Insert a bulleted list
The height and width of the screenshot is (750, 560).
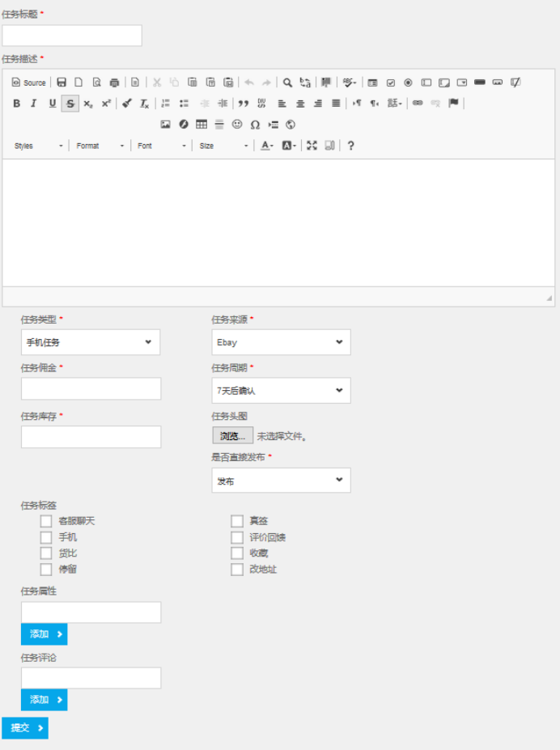click(x=184, y=104)
